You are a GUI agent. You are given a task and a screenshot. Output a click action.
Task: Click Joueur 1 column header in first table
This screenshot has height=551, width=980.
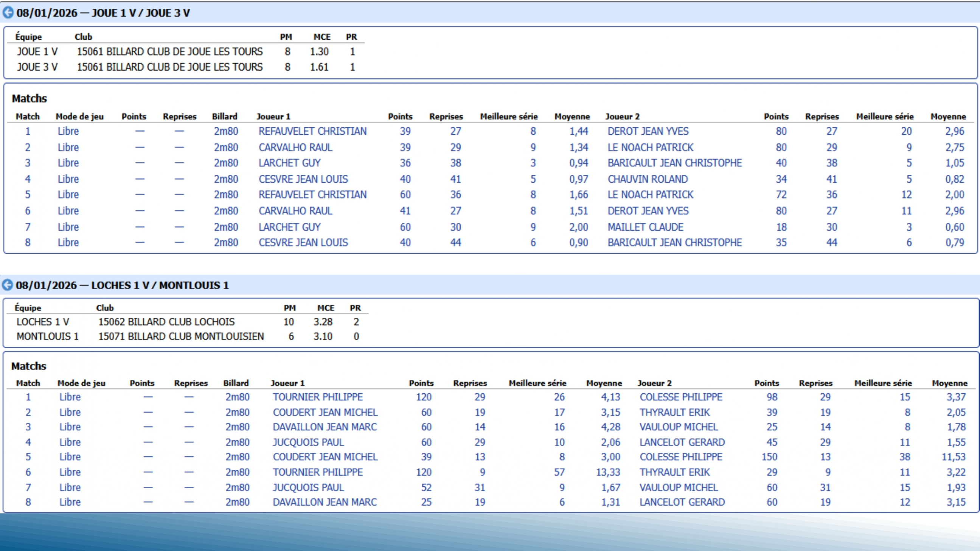[x=273, y=116]
